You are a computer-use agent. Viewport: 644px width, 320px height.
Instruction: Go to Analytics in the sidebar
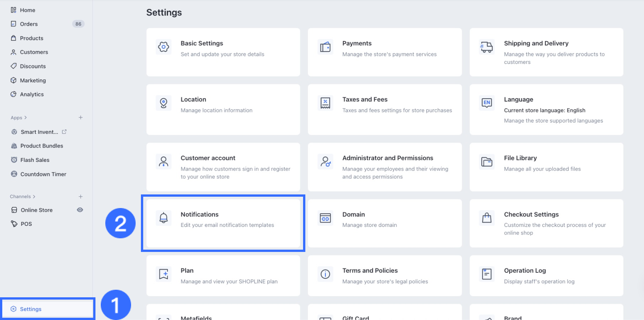[32, 94]
